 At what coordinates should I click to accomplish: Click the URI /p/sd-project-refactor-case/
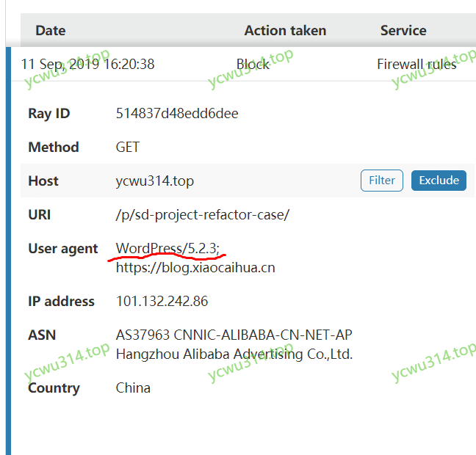pyautogui.click(x=203, y=215)
